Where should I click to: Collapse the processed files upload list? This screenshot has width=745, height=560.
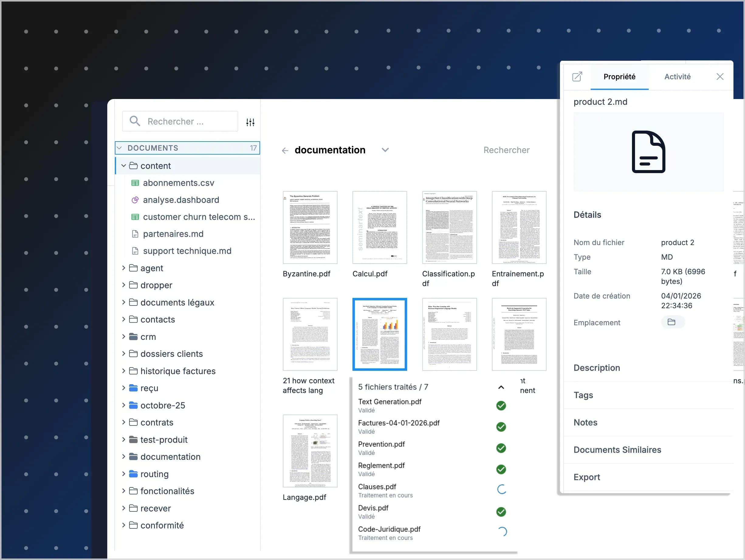(x=501, y=387)
